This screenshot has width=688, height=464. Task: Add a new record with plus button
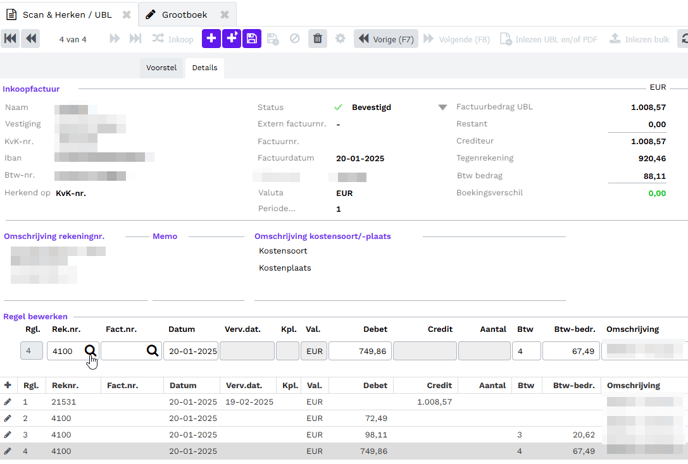pos(211,39)
